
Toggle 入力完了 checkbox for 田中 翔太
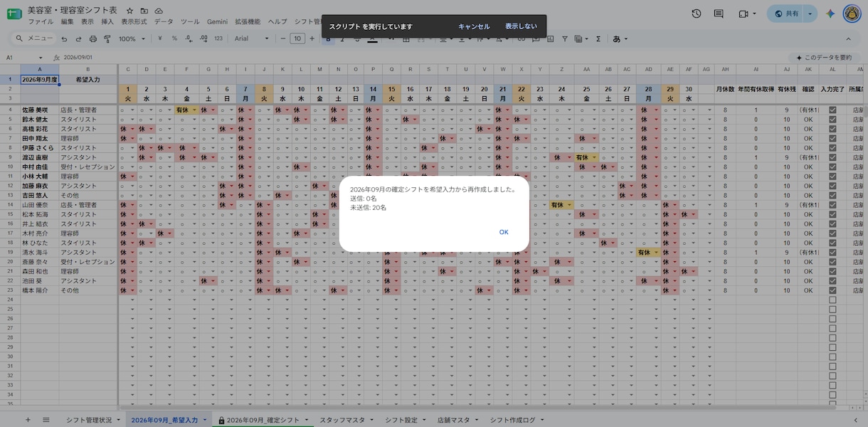832,139
